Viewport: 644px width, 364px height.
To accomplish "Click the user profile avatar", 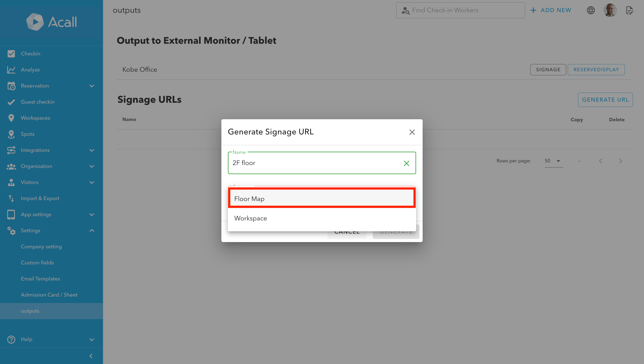I will point(610,10).
